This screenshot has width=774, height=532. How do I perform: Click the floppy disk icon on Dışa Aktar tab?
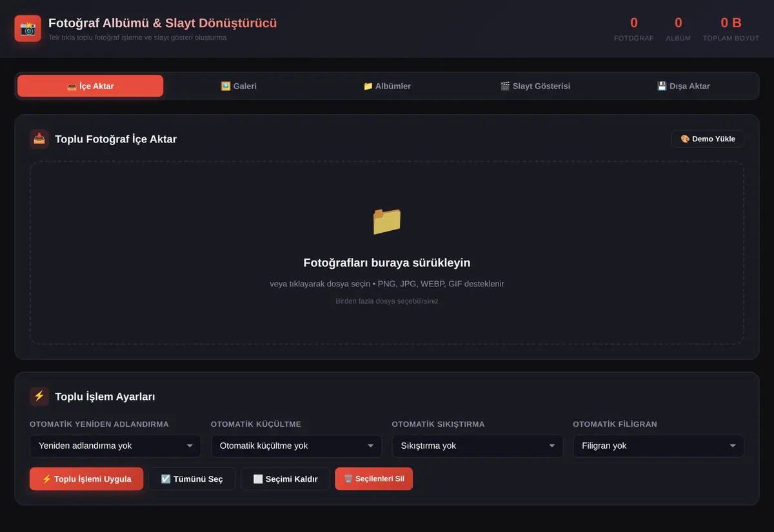click(x=662, y=86)
